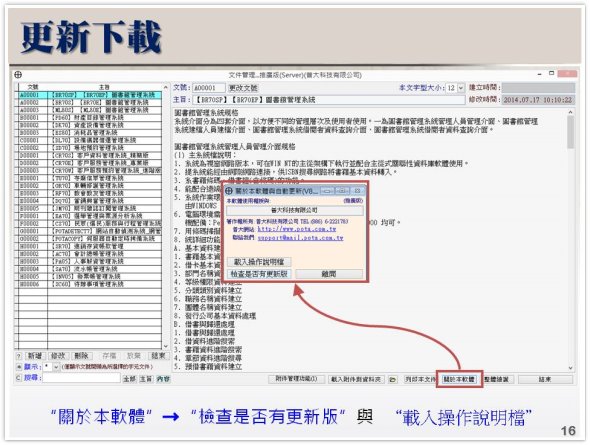
Task: Click the folder icon beside 載入附件到資料夾
Action: (392, 379)
